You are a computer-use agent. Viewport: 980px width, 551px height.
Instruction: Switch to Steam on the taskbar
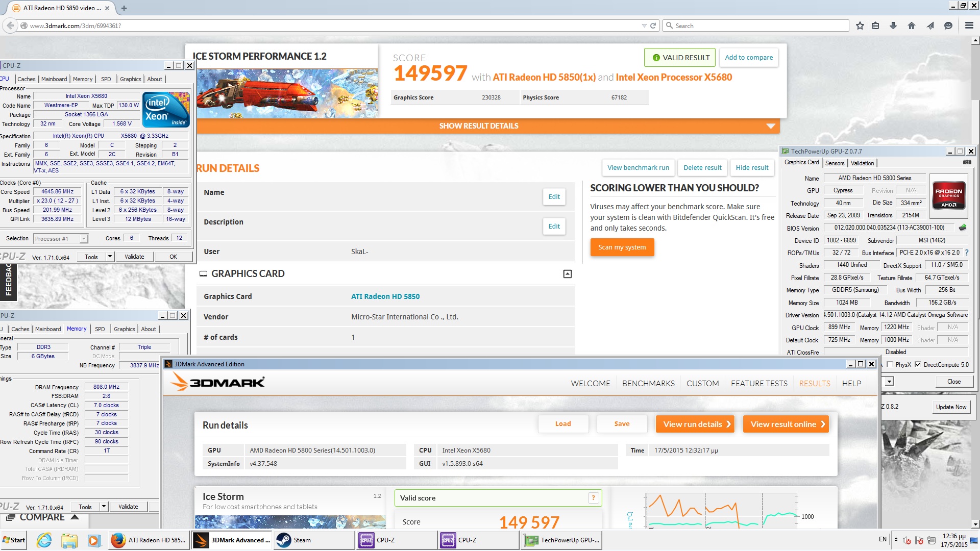tap(313, 540)
